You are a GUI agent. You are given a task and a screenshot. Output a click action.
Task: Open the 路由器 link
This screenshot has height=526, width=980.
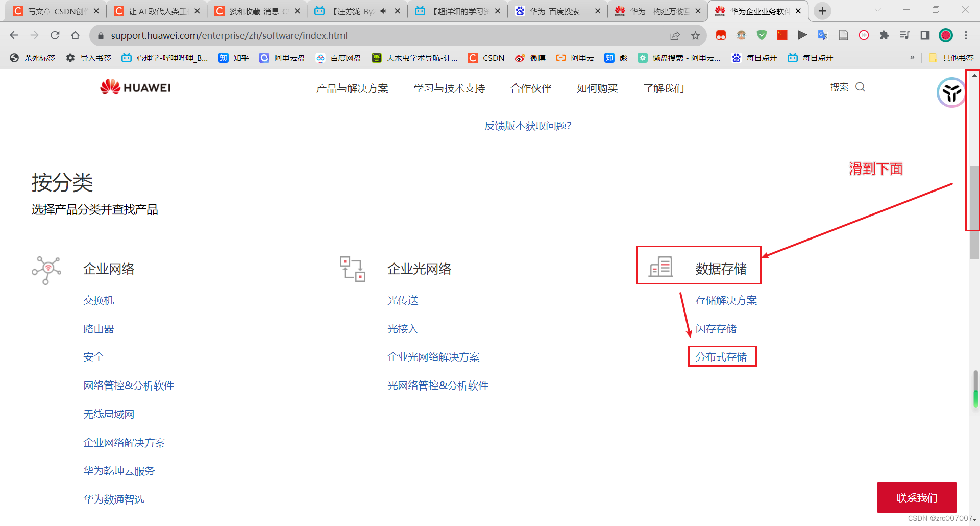click(x=99, y=329)
